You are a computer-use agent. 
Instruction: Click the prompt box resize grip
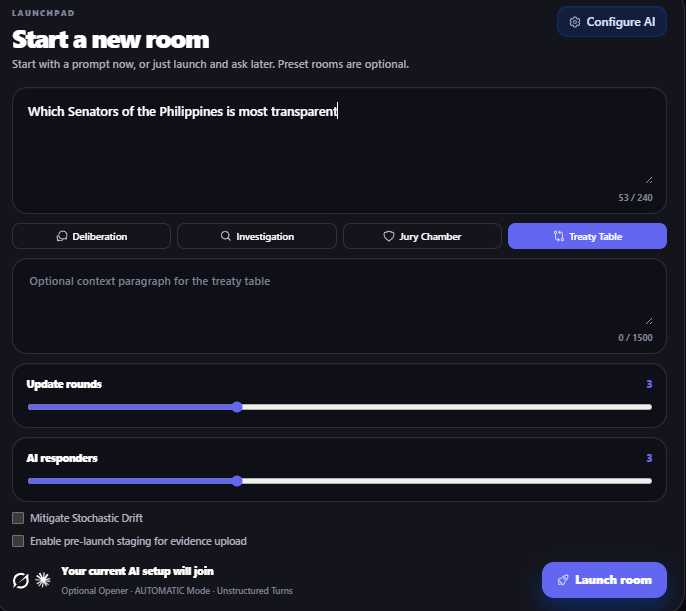tap(649, 180)
